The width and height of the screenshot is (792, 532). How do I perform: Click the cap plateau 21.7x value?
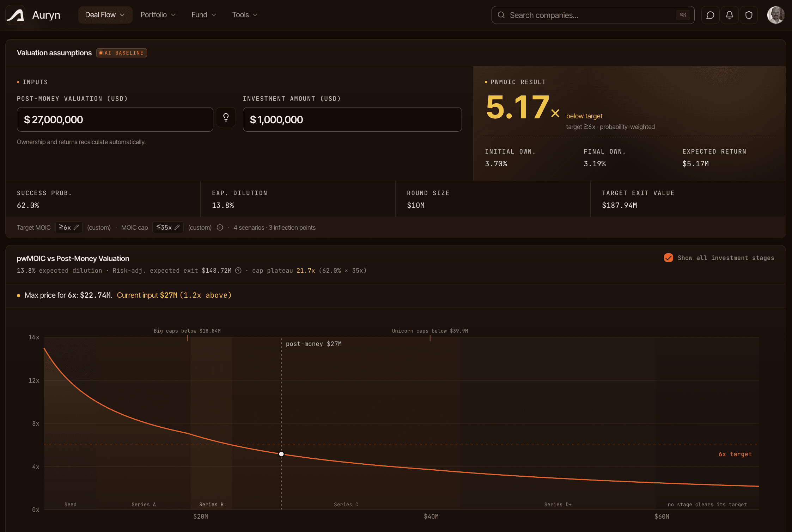306,271
